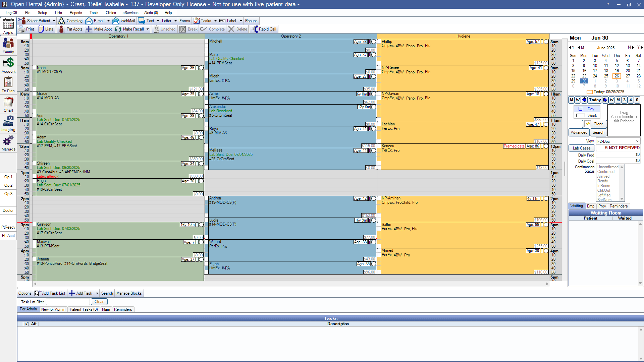Open the Imaging module icon
The height and width of the screenshot is (362, 644).
[x=8, y=123]
